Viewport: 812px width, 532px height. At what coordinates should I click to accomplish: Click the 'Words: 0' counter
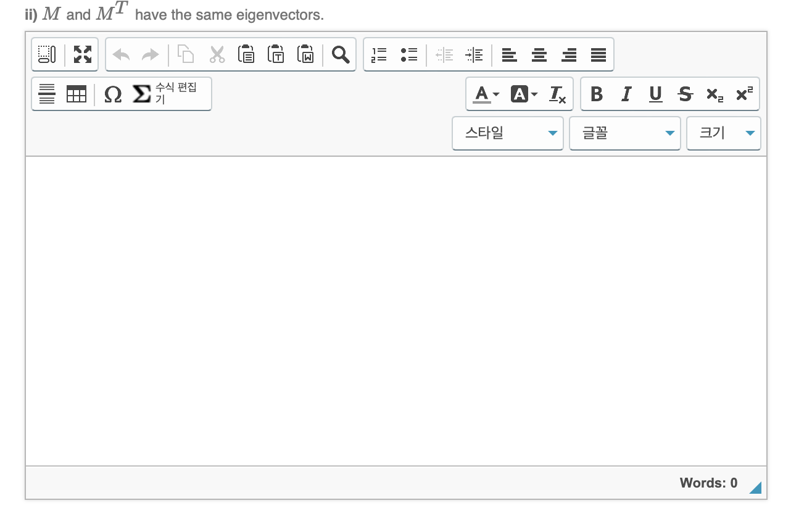click(x=708, y=483)
